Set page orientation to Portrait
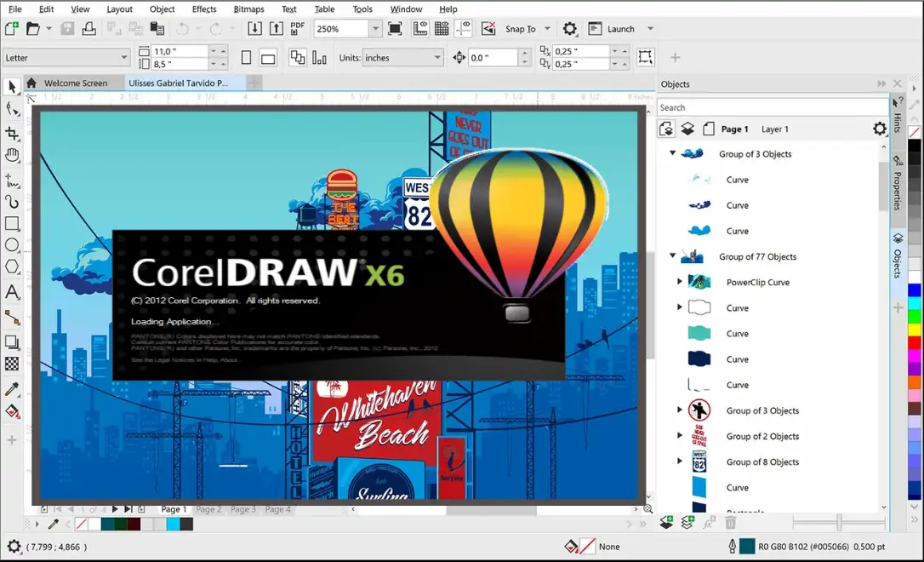 pyautogui.click(x=247, y=58)
